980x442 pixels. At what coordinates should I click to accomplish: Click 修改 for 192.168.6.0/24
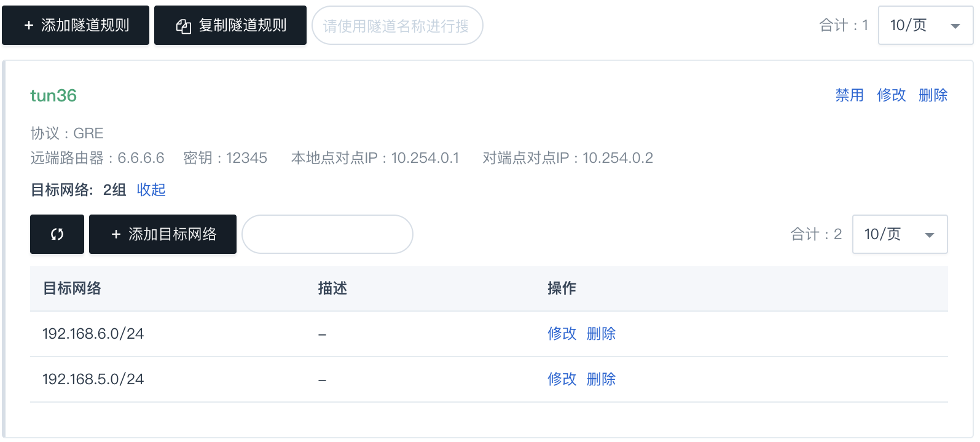click(x=562, y=334)
